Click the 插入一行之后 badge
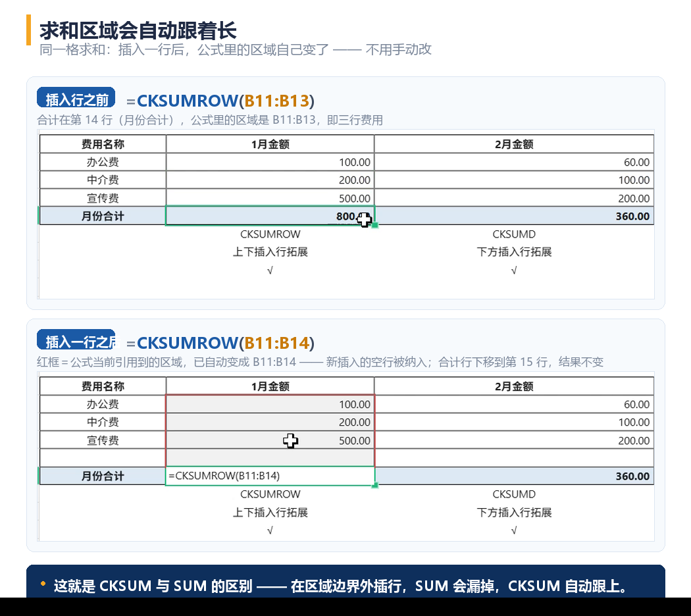The width and height of the screenshot is (691, 616). point(76,340)
